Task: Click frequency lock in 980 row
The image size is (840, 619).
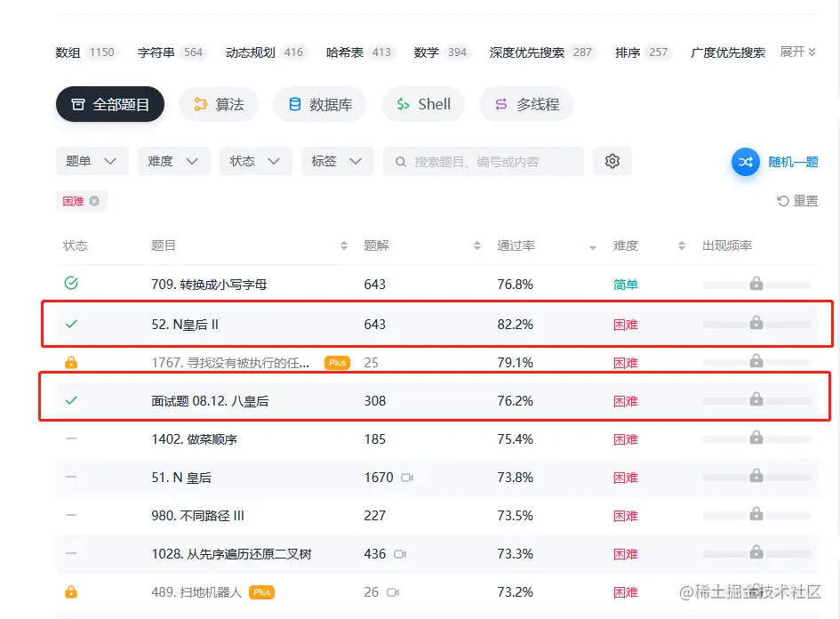Action: (756, 514)
